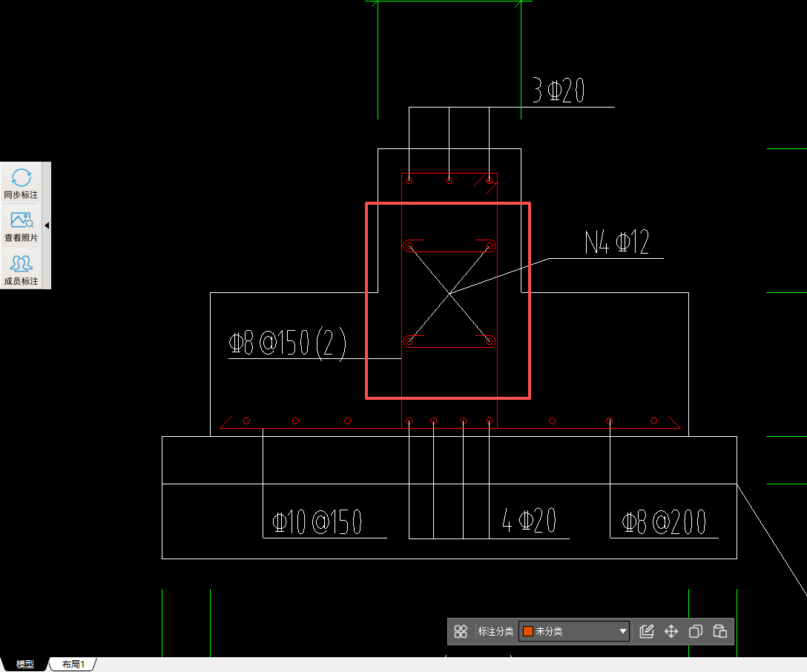Viewport: 807px width, 672px height.
Task: Select the Φ10@150 annotation text
Action: coord(317,521)
